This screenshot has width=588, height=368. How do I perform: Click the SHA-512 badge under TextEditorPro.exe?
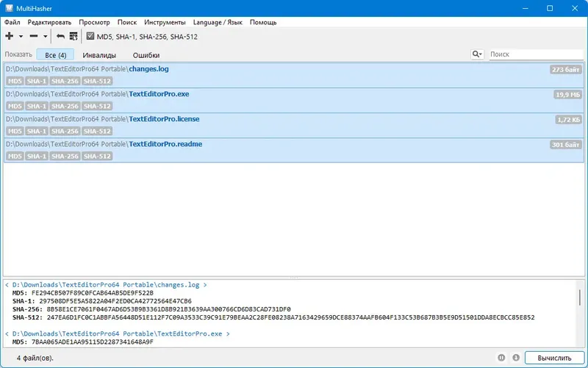pos(97,106)
